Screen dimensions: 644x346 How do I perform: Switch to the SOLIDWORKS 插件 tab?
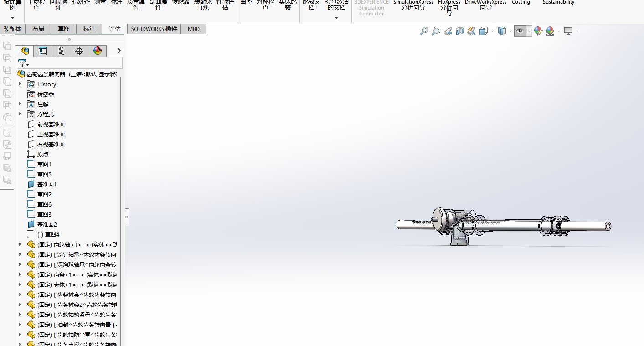[x=154, y=29]
